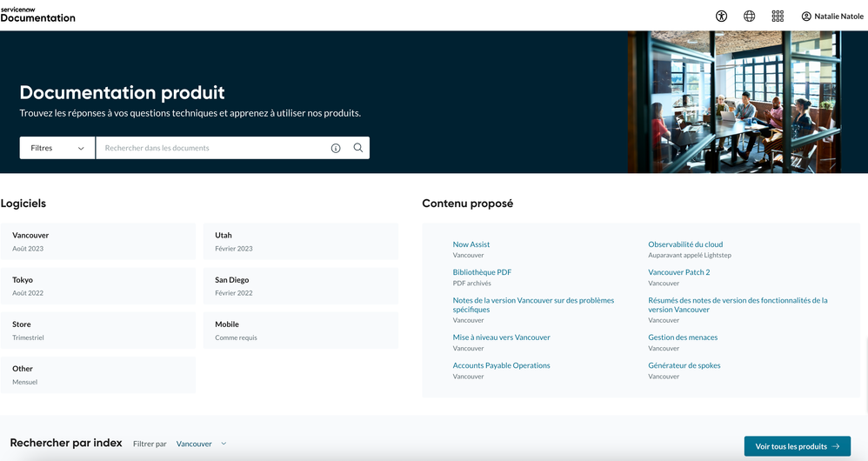Click the Documentation produit title
Viewport: 868px width, 461px height.
pos(123,92)
